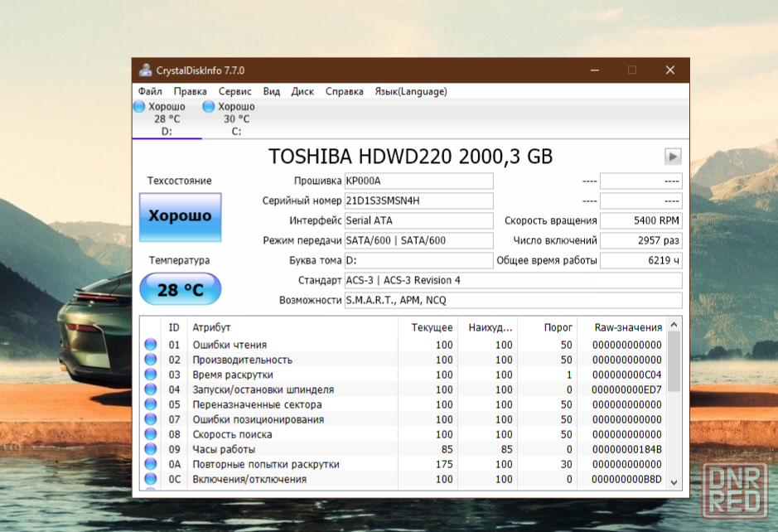Open the Файл menu
Viewport: 778px width, 532px height.
pyautogui.click(x=150, y=91)
